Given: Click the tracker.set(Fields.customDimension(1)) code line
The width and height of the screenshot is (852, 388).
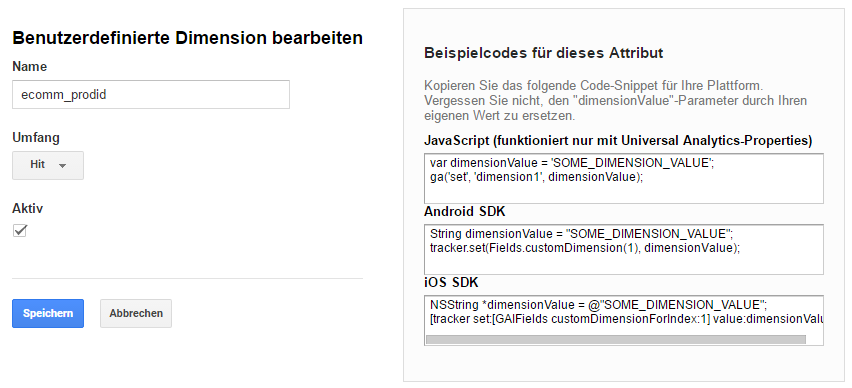Looking at the screenshot, I should pos(585,248).
